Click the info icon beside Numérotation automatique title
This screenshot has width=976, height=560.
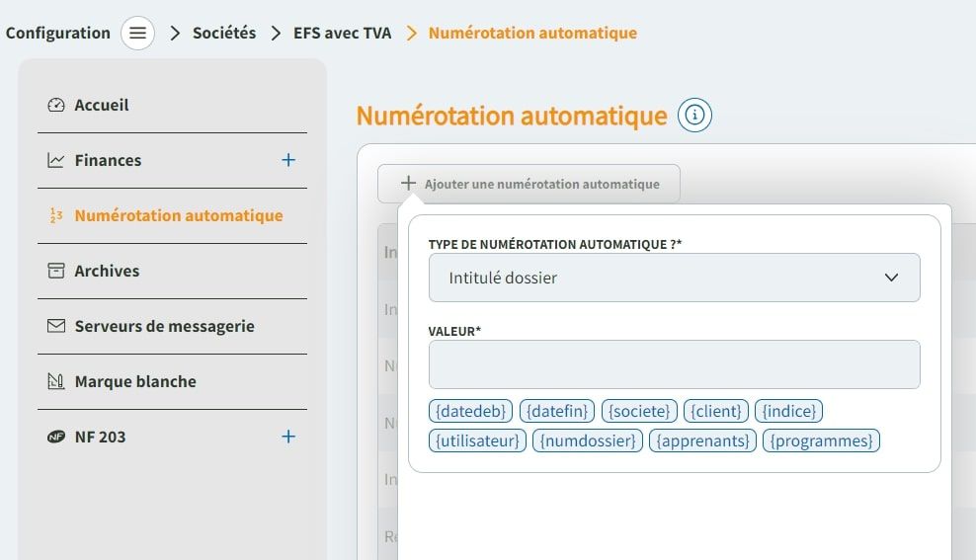click(694, 116)
